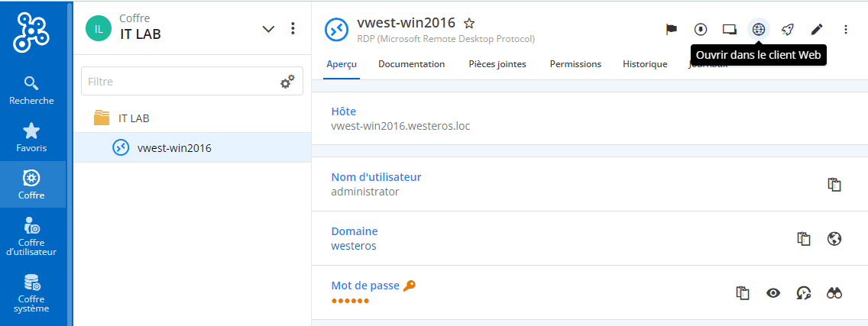Switch to the Documentation tab

pos(411,64)
